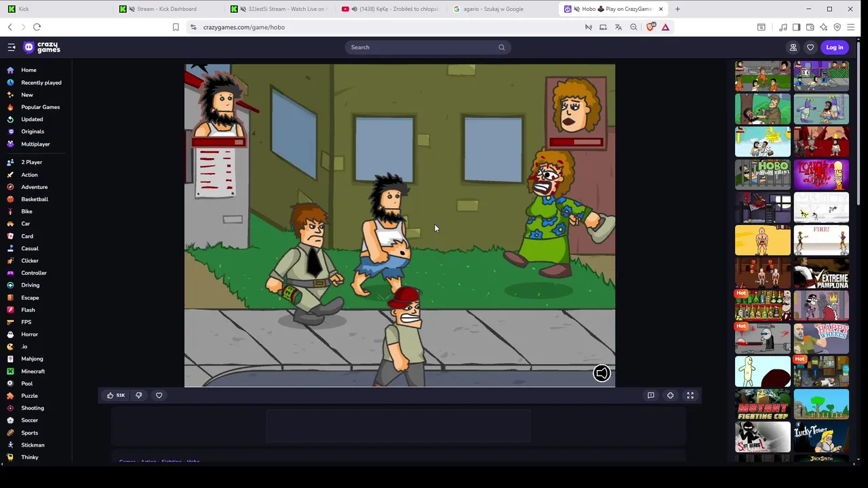Screen dimensions: 868x488
Task: Open Updated games category
Action: pyautogui.click(x=32, y=119)
